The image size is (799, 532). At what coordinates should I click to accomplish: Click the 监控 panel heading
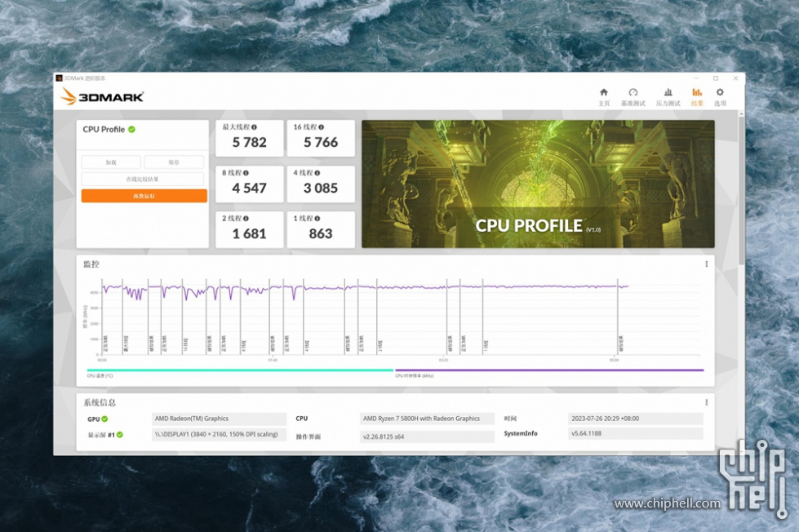91,264
